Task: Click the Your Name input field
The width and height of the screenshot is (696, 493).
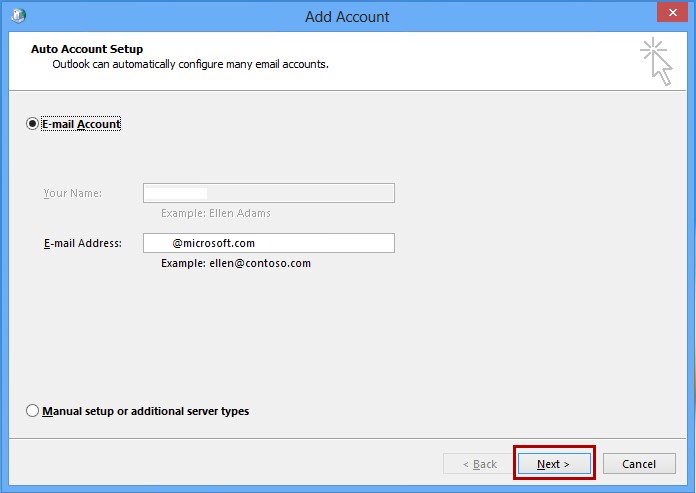Action: 269,193
